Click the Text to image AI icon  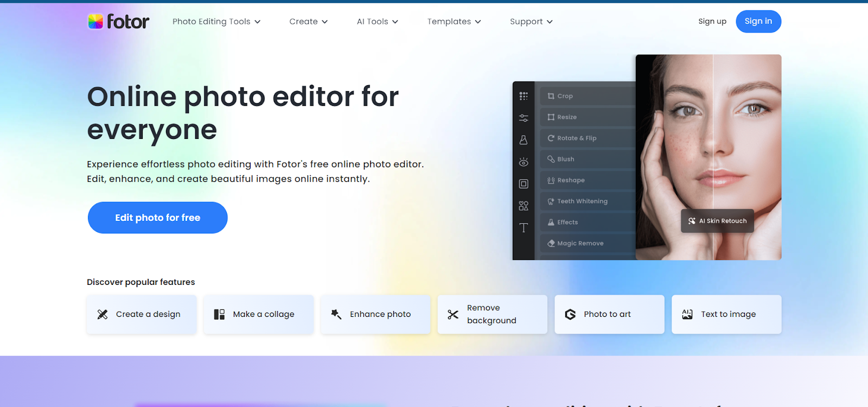click(x=687, y=314)
